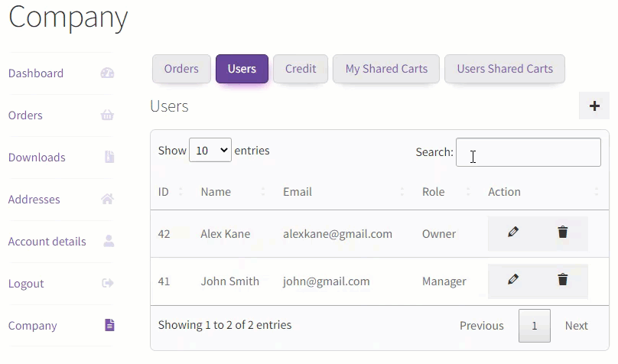Click the alexkane@gmail.com email cell

[x=337, y=234]
